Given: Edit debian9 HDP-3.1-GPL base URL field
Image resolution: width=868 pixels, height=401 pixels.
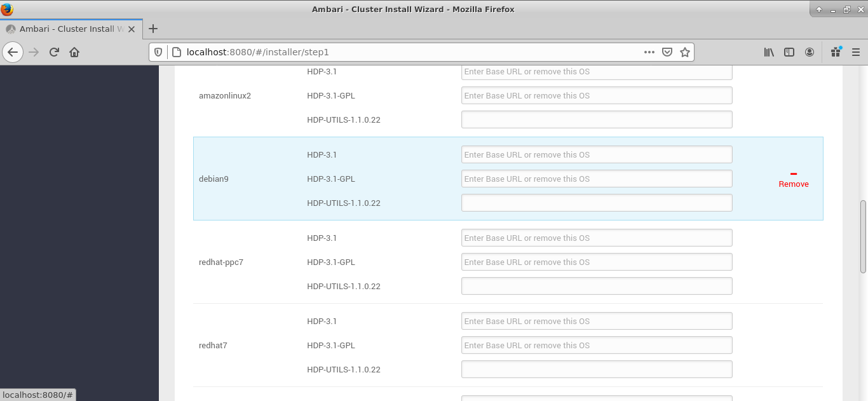Looking at the screenshot, I should click(x=597, y=179).
